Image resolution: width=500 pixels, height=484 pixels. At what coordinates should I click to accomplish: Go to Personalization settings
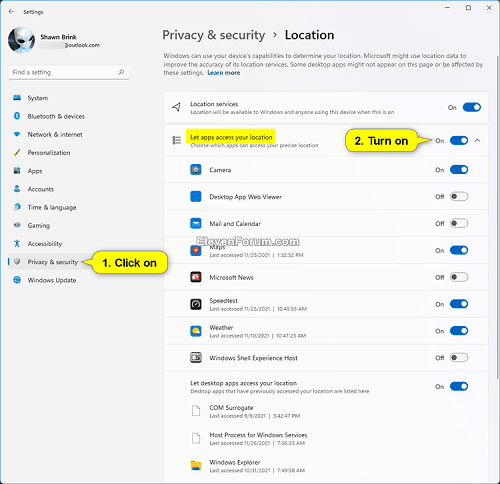(x=68, y=153)
